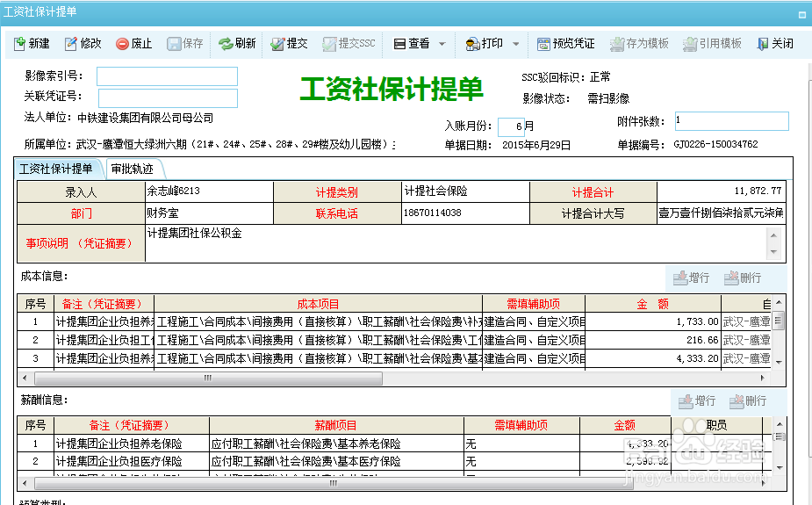Open the 打印 dropdown arrow

tap(516, 44)
